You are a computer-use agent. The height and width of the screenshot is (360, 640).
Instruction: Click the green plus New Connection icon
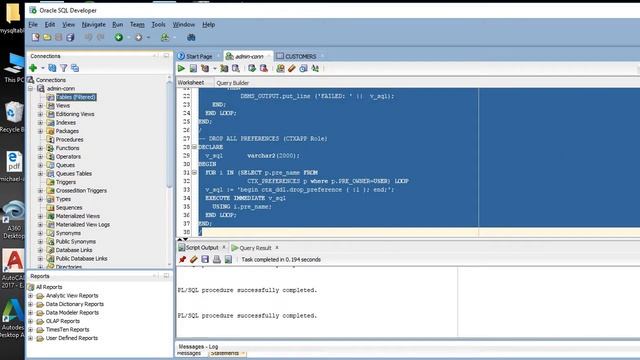33,68
